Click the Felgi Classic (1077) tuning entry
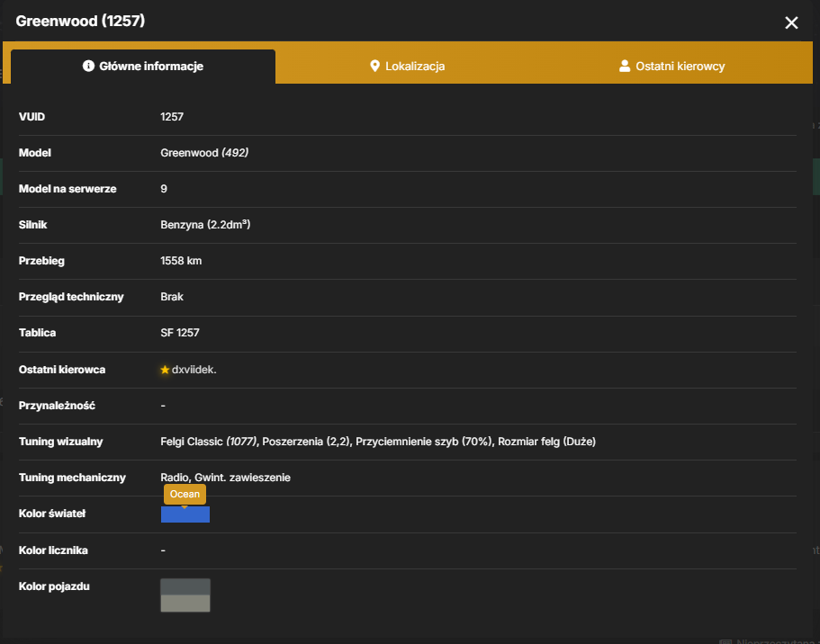Image resolution: width=820 pixels, height=644 pixels. [209, 442]
